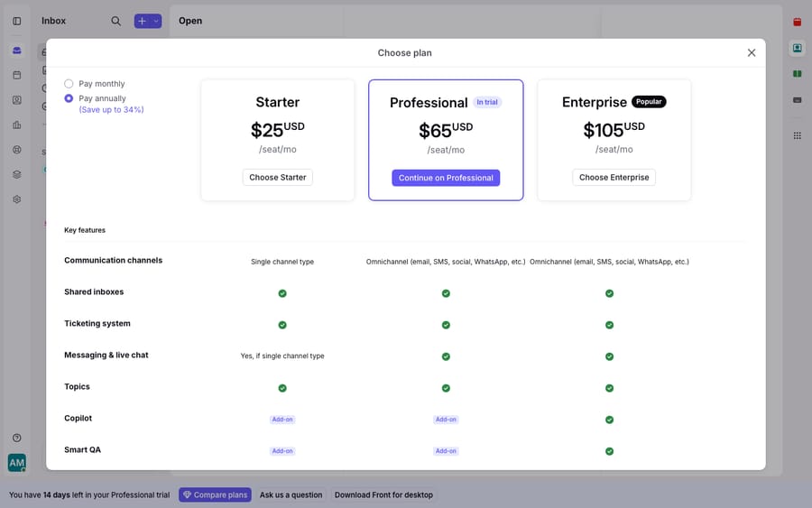The image size is (812, 508).
Task: Click Copilot Add-on badge under Professional
Action: tap(446, 420)
